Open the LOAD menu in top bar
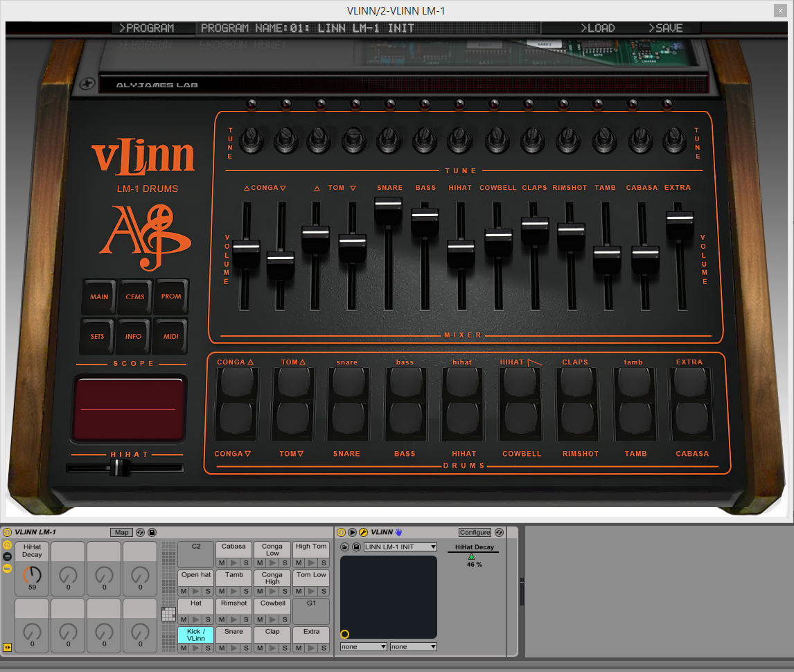The height and width of the screenshot is (672, 794). (598, 28)
